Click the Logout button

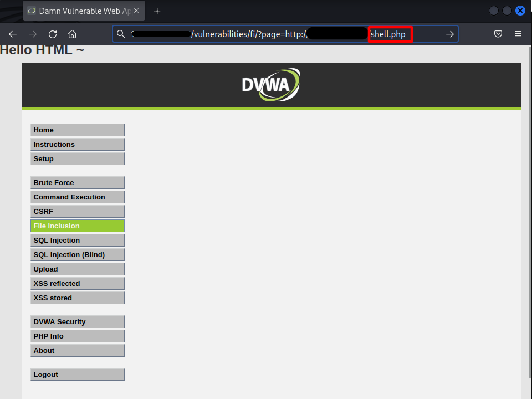click(x=77, y=375)
